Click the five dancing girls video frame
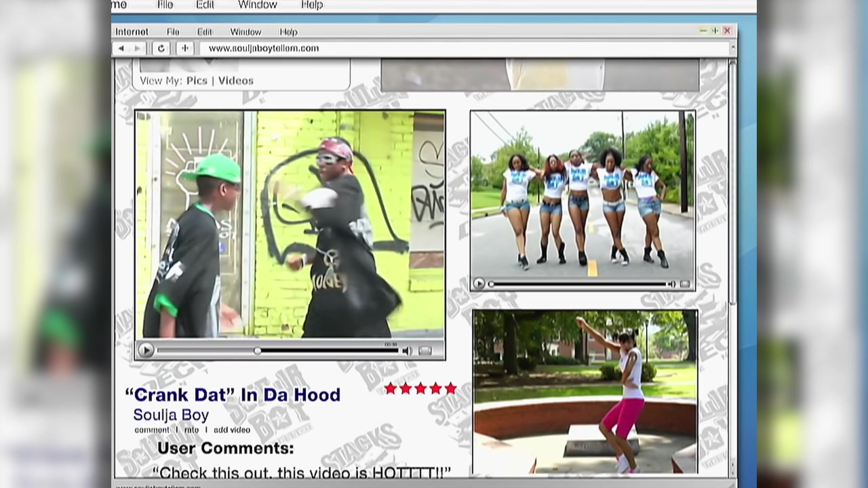Image resolution: width=868 pixels, height=488 pixels. [583, 195]
